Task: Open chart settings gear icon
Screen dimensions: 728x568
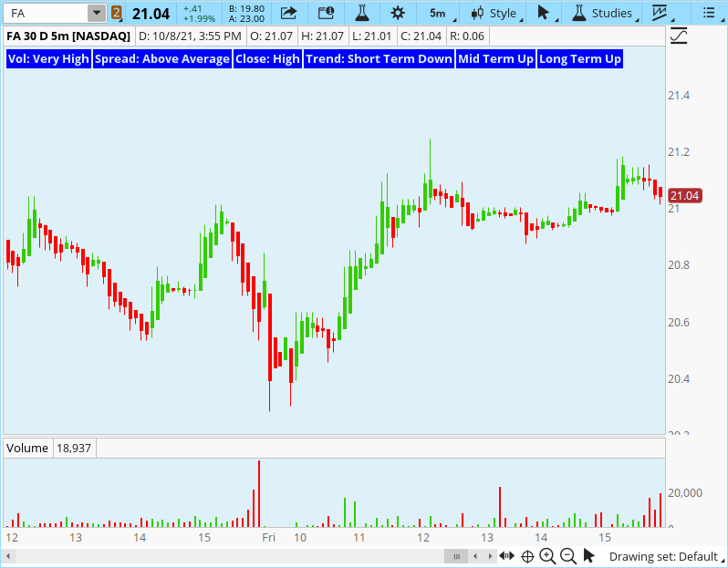Action: coord(398,13)
